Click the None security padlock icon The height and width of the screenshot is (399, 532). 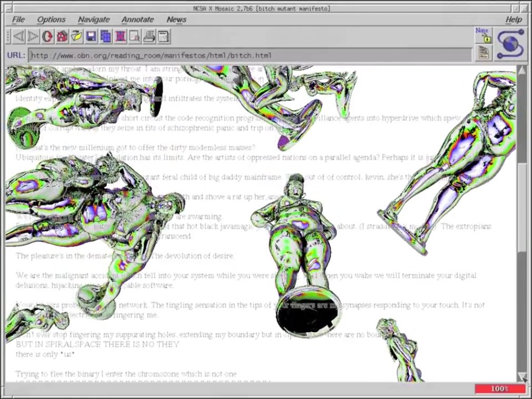[484, 36]
